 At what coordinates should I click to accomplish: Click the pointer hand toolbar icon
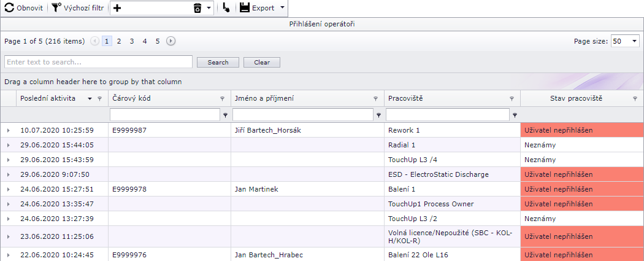coord(226,8)
